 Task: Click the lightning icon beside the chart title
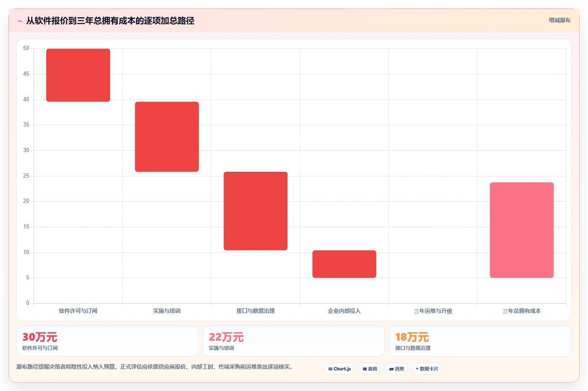coord(20,21)
